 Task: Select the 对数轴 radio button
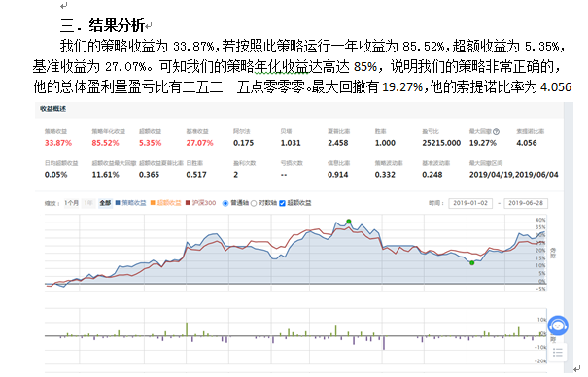[x=254, y=203]
